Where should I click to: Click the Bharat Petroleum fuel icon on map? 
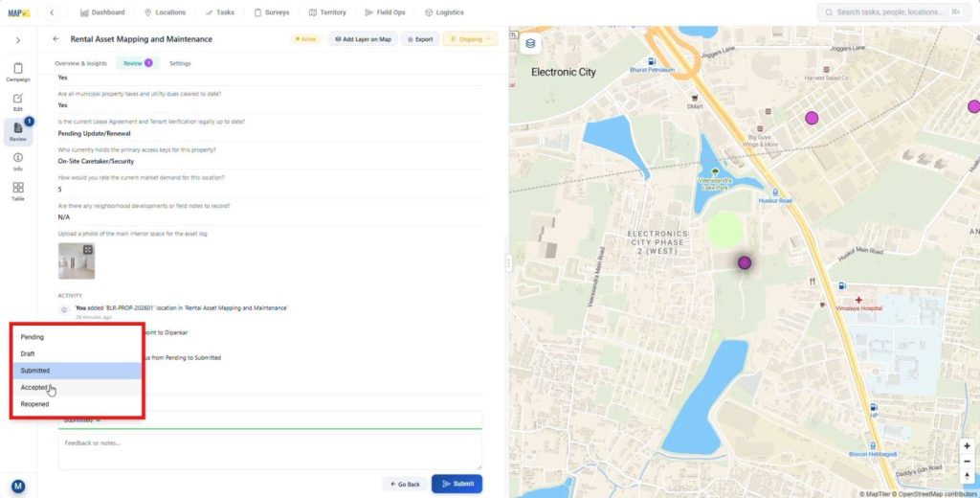652,61
